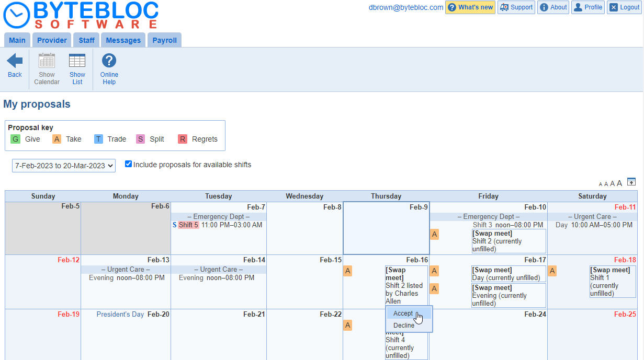Open the Profile button
This screenshot has height=360, width=644.
(588, 7)
